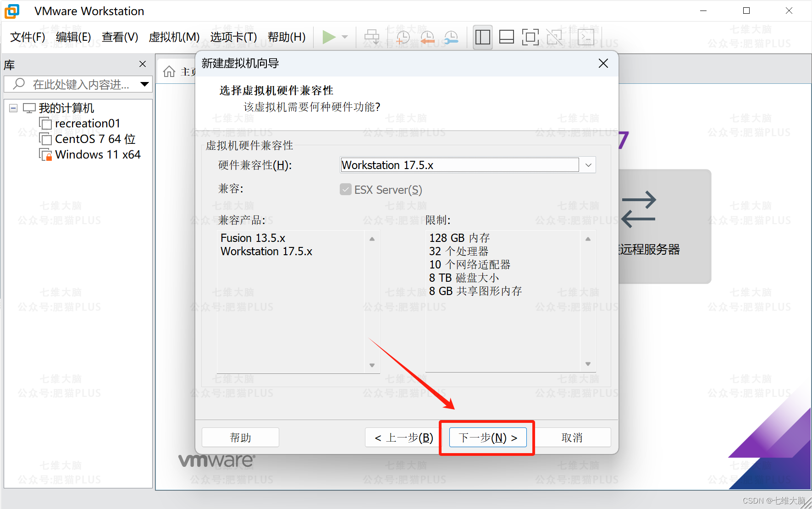Viewport: 812px width, 509px height.
Task: Select Workstation 17.5.x in compatible products list
Action: coord(266,252)
